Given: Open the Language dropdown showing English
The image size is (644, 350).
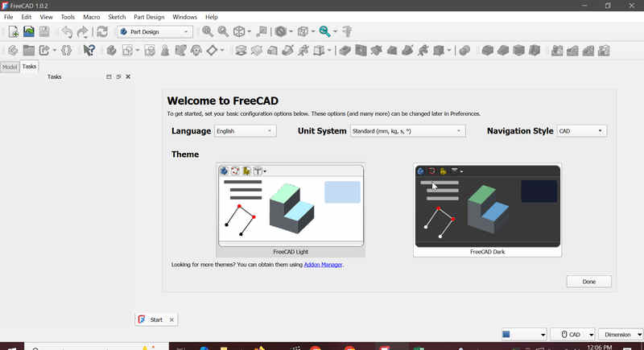Looking at the screenshot, I should click(246, 131).
